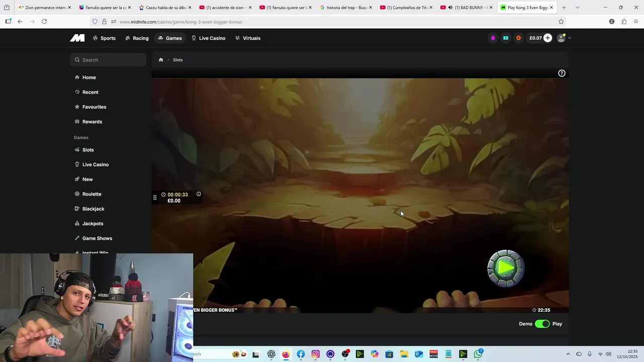The image size is (644, 362).
Task: Open a new browser tab
Action: point(564,8)
